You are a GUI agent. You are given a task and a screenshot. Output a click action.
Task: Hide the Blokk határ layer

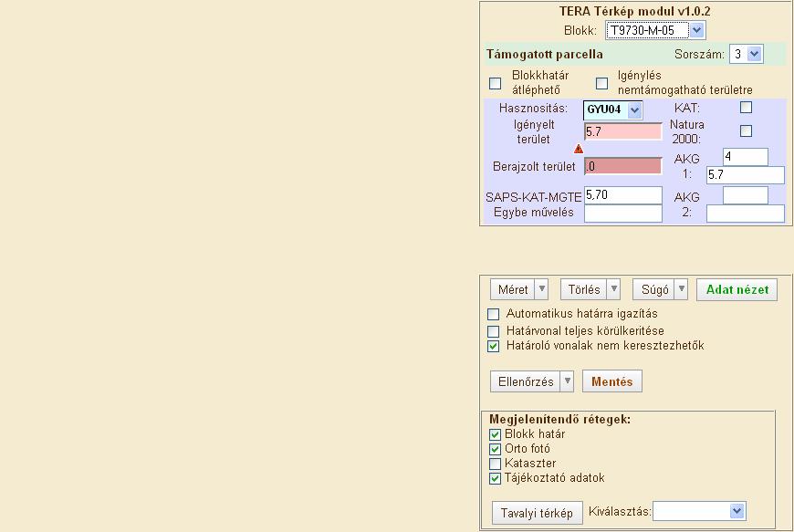(496, 434)
